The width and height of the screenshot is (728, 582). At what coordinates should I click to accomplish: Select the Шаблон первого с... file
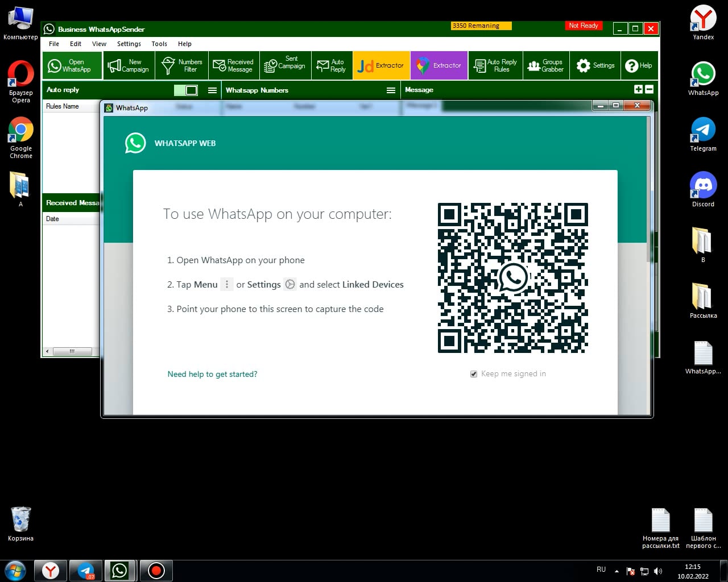tap(704, 529)
